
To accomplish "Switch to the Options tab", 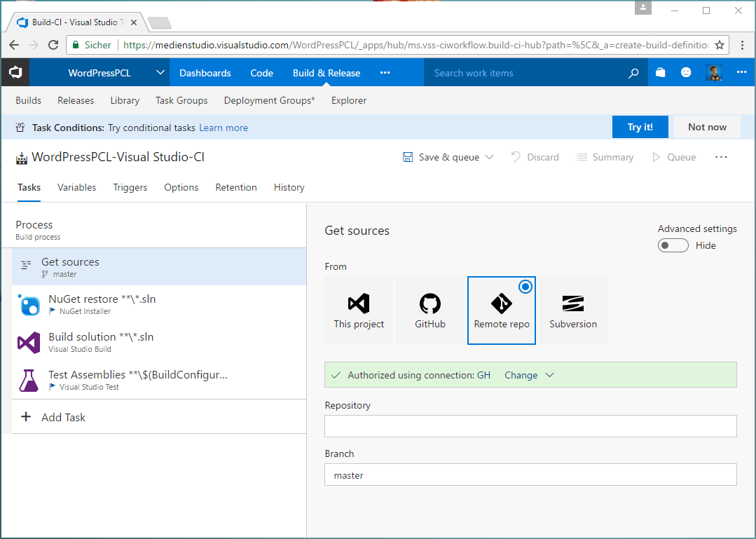I will point(181,188).
